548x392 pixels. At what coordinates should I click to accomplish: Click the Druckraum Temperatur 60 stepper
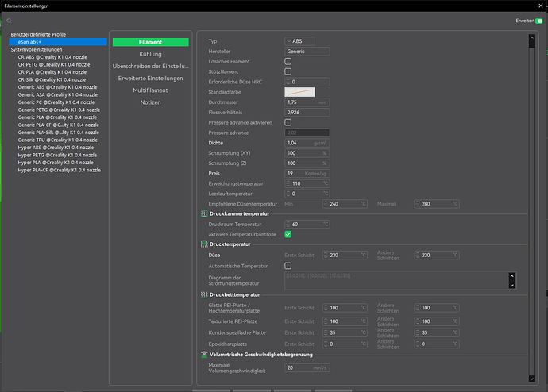pos(307,224)
